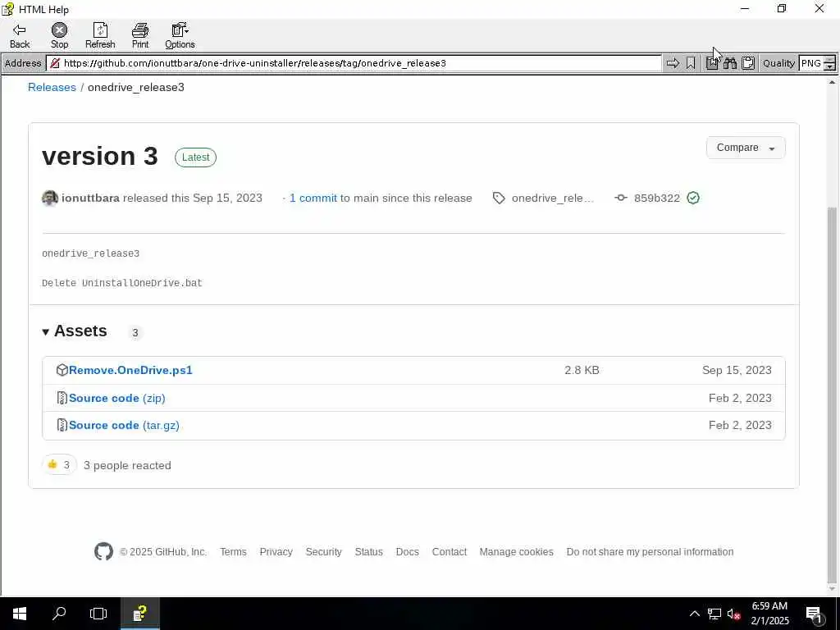This screenshot has height=630, width=840.
Task: Click the zip file icon beside Source code (zip)
Action: 62,398
